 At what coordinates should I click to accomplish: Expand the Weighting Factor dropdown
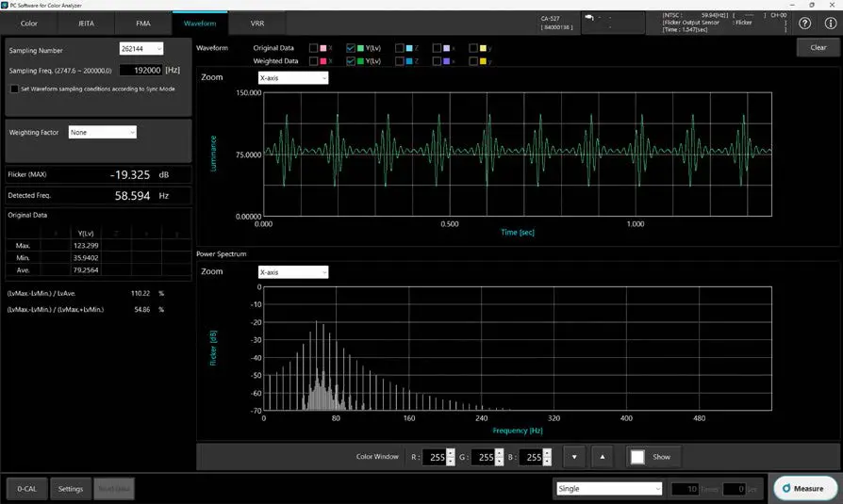click(102, 133)
